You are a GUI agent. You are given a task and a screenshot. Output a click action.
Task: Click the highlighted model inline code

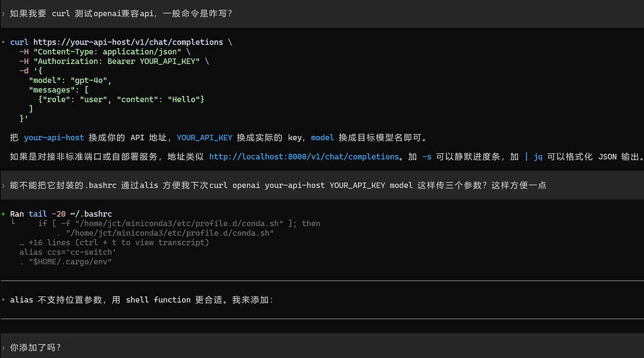[x=323, y=138]
